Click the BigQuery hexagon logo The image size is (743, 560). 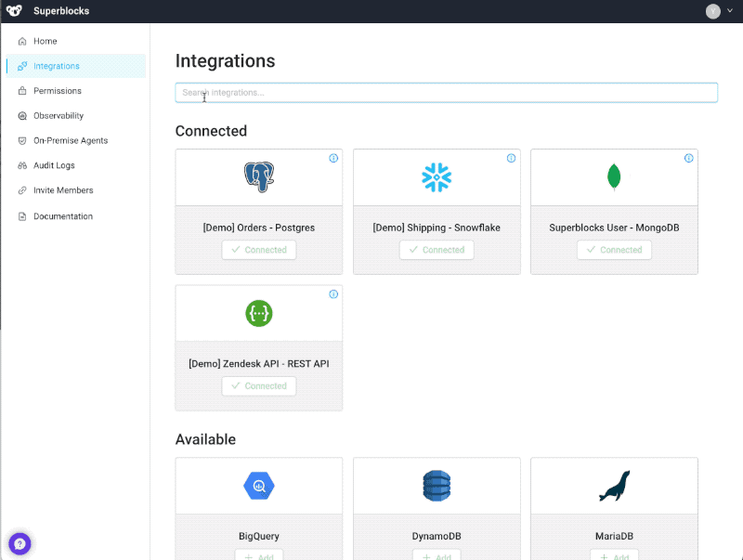tap(259, 486)
